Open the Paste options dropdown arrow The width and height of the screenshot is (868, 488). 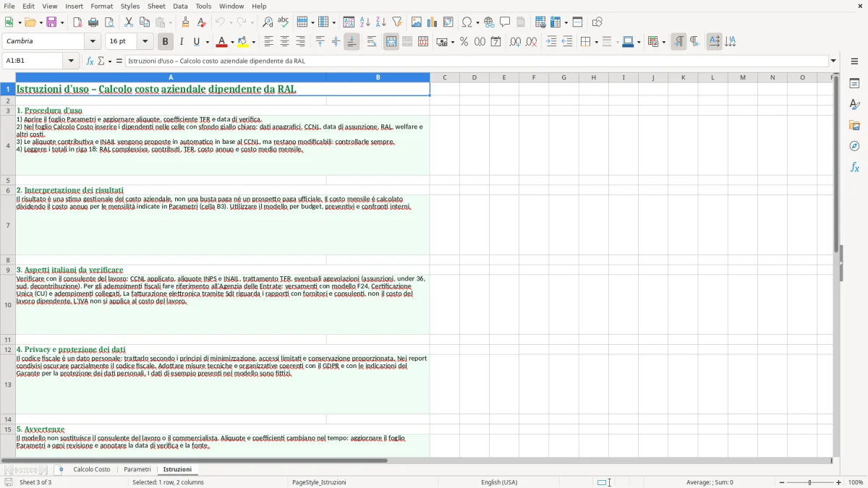[171, 22]
